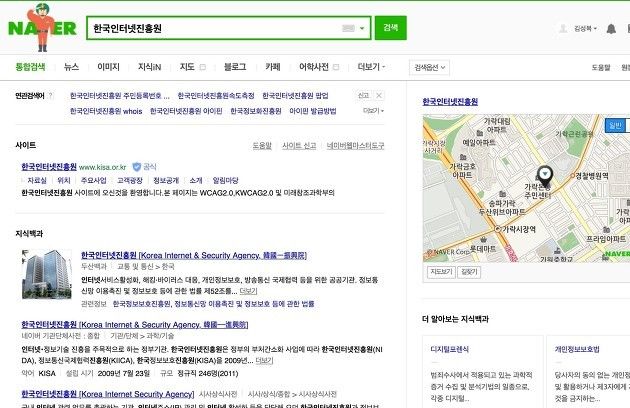Toggle the keyboard input icon in search box

pyautogui.click(x=348, y=28)
